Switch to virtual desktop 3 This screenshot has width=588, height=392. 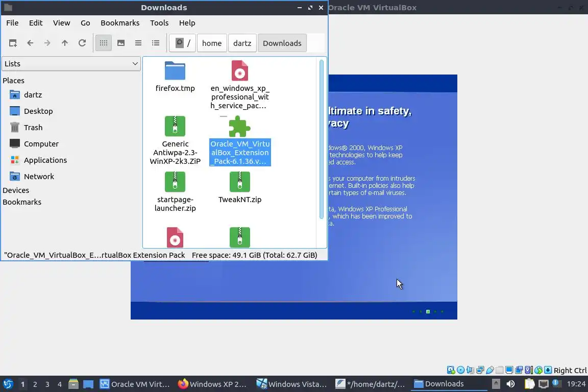coord(47,384)
